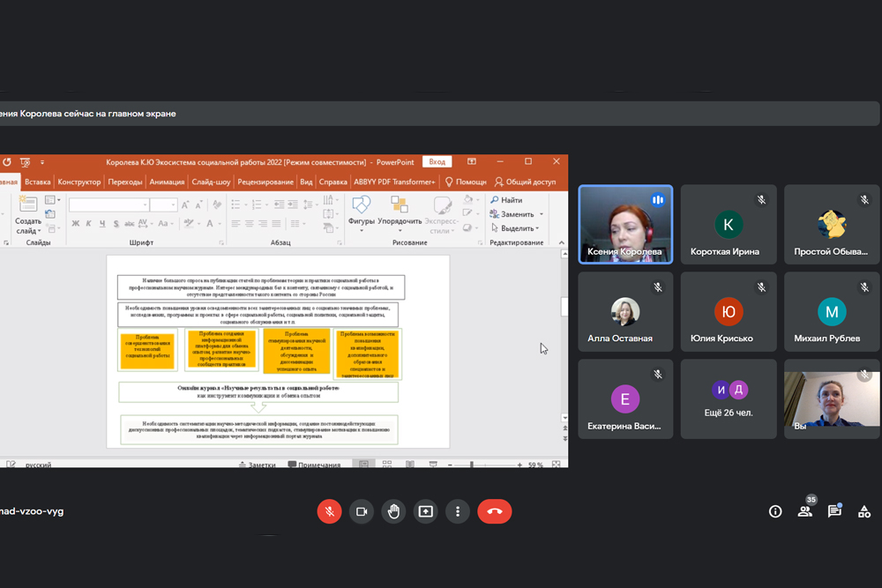The width and height of the screenshot is (882, 588).
Task: Show the participants list with 35 badge
Action: (x=804, y=510)
